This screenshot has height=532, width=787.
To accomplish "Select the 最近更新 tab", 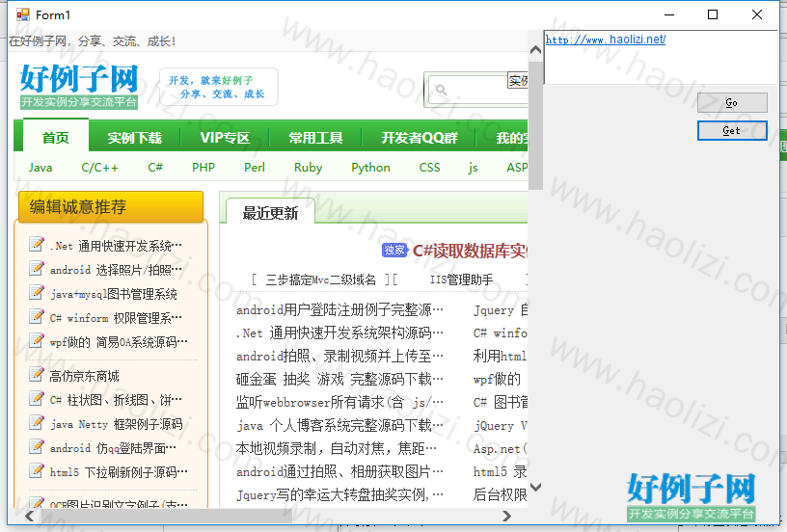I will 270,213.
